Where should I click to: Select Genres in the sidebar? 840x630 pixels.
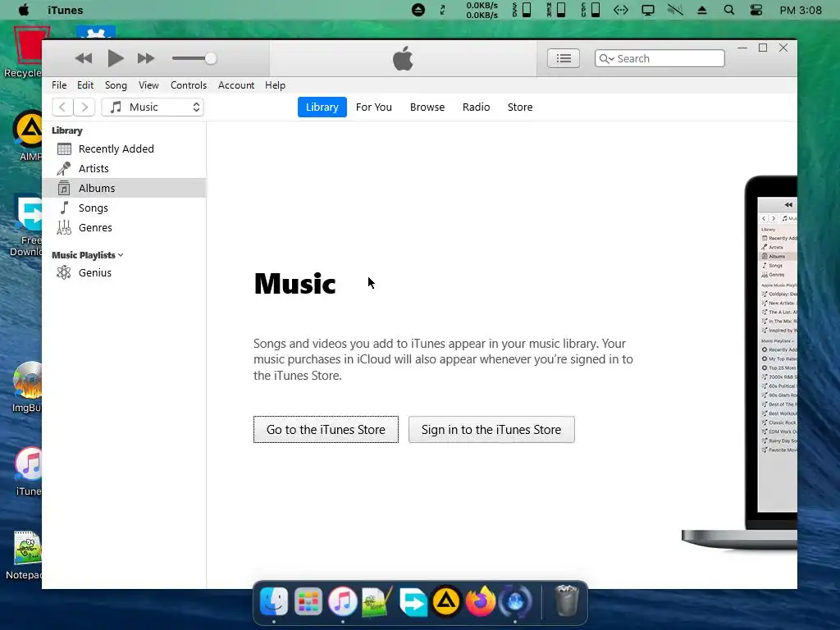[124, 228]
